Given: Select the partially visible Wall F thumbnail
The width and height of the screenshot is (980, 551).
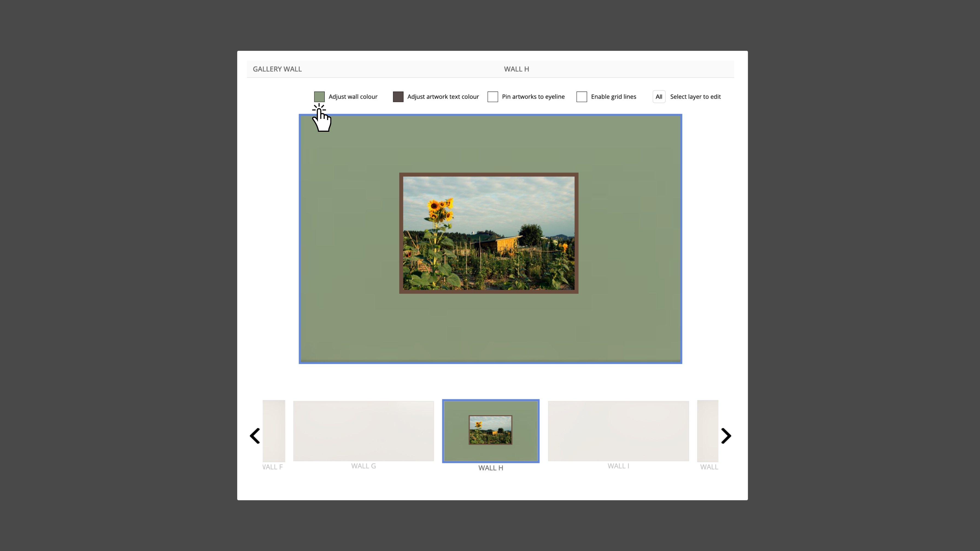Looking at the screenshot, I should [274, 431].
